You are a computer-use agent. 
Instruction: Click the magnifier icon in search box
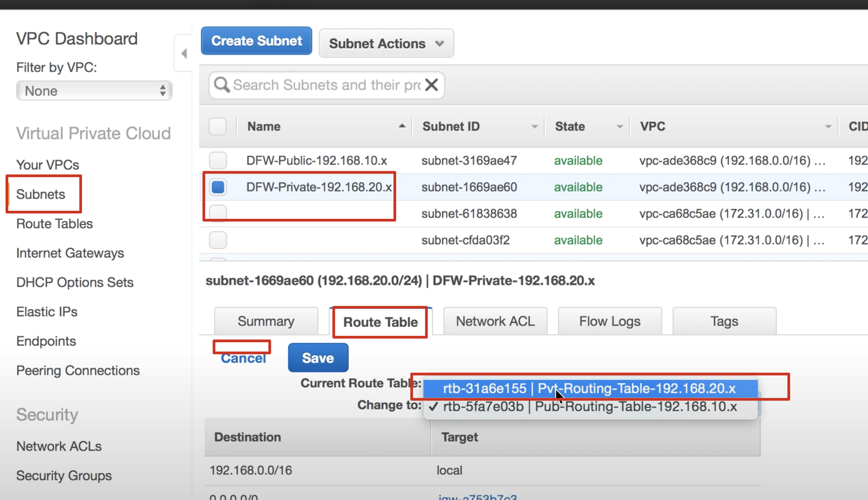(x=222, y=85)
